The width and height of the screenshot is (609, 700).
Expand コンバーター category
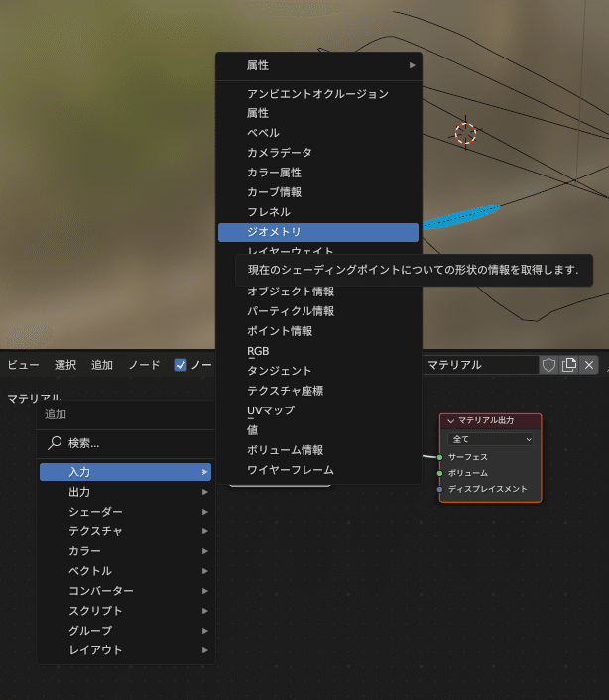point(125,591)
